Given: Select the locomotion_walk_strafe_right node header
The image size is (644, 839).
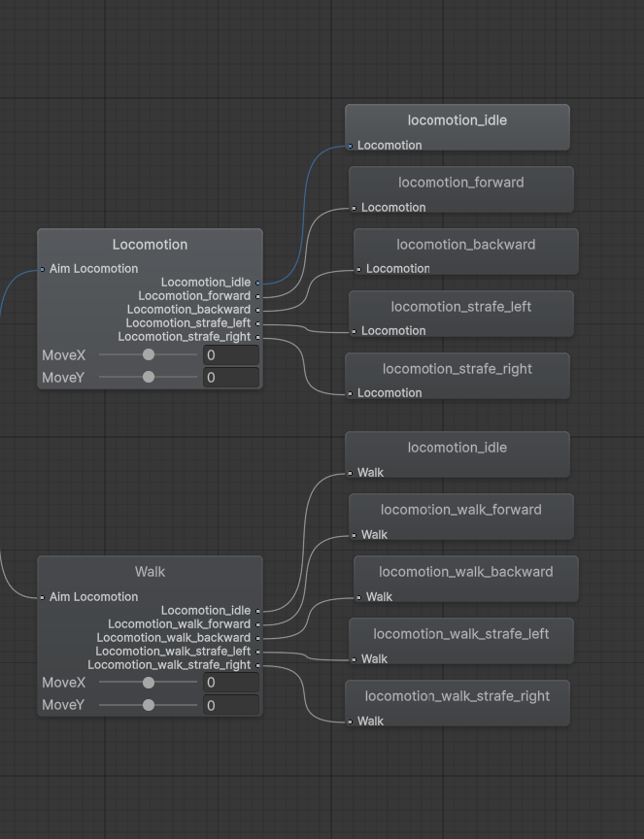Looking at the screenshot, I should 458,695.
